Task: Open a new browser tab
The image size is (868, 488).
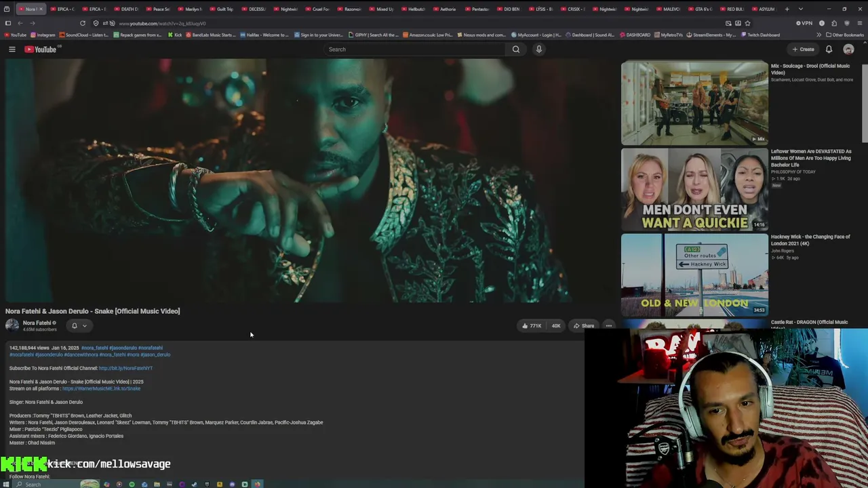Action: click(x=787, y=9)
